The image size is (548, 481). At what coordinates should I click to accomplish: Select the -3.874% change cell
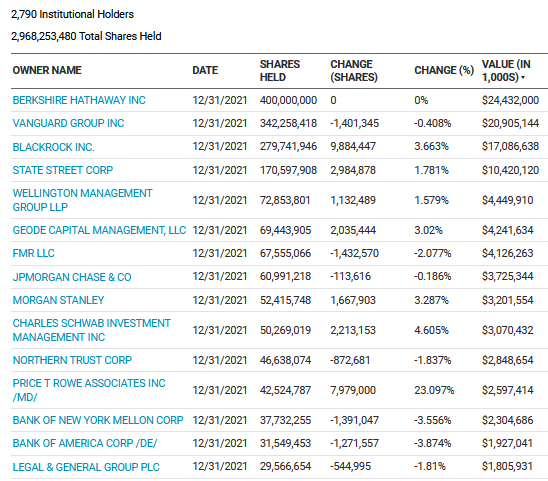point(432,443)
